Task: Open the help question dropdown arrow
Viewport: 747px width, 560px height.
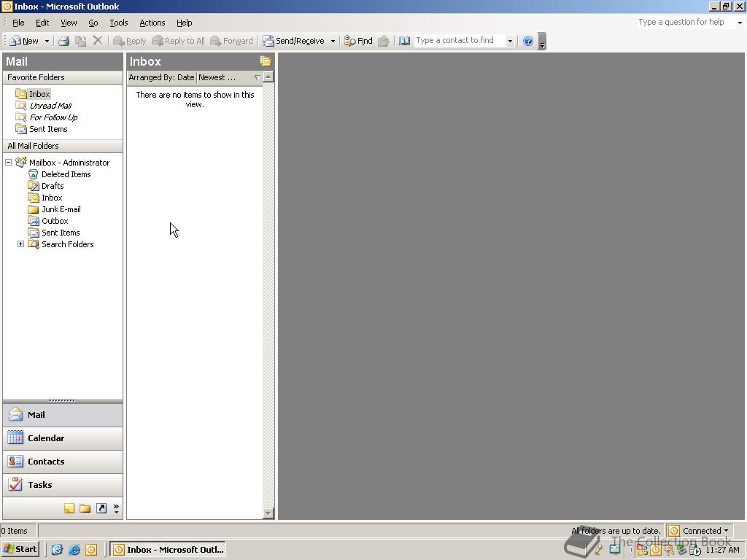Action: 740,23
